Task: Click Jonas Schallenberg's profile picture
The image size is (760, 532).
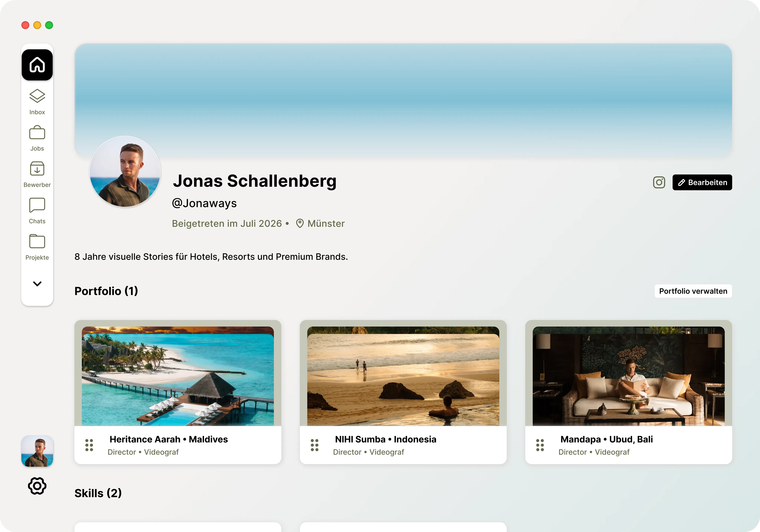Action: pos(125,171)
